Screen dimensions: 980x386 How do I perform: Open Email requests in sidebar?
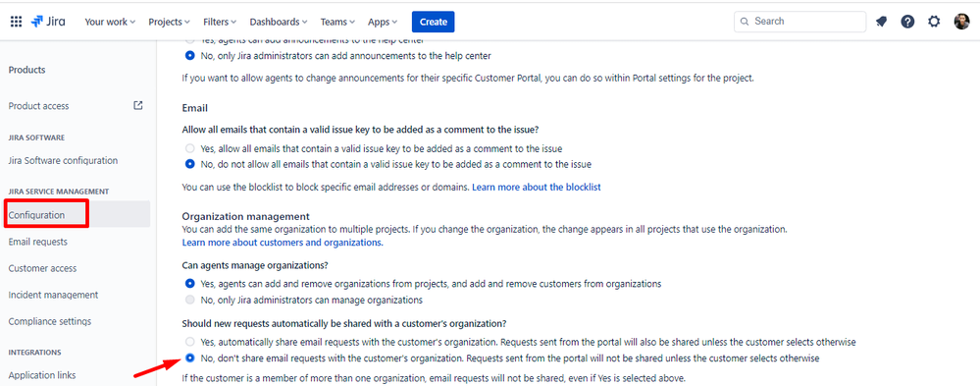(x=38, y=243)
